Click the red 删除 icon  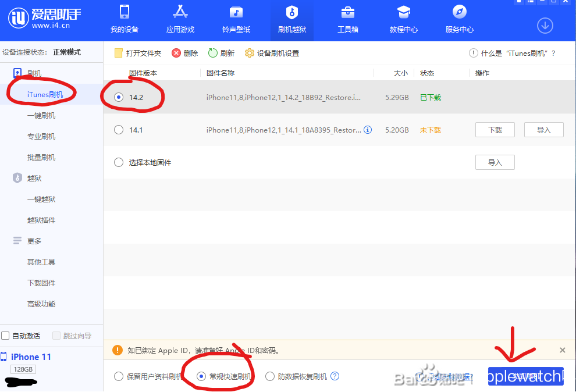point(176,54)
